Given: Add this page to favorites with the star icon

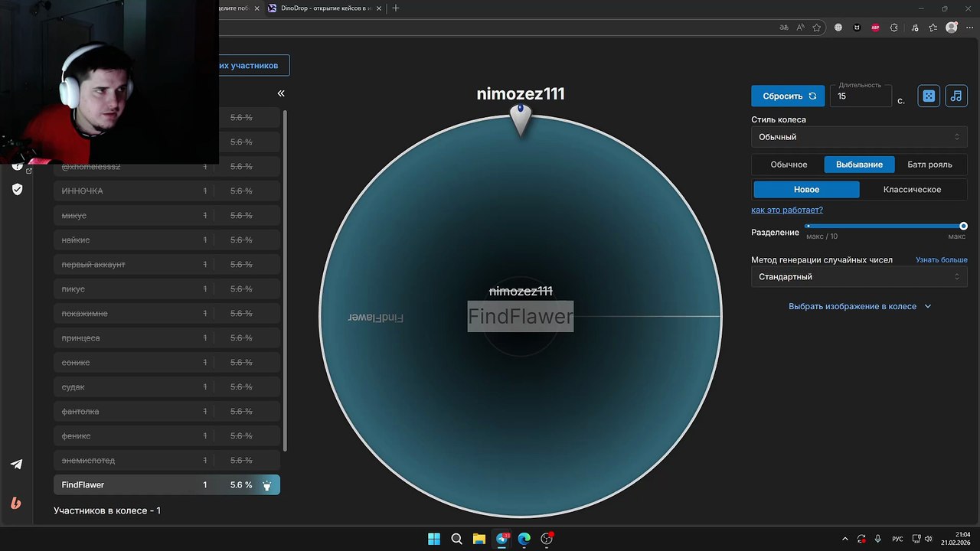Looking at the screenshot, I should tap(817, 28).
